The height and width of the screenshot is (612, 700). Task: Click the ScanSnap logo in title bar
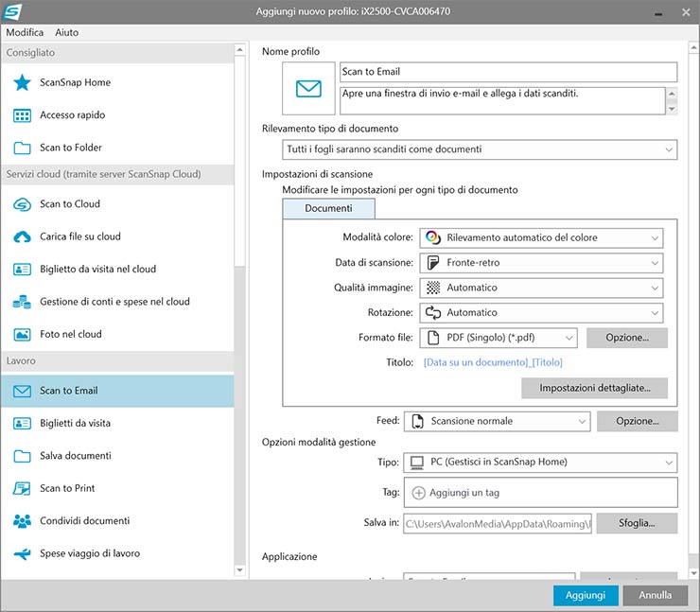[12, 12]
